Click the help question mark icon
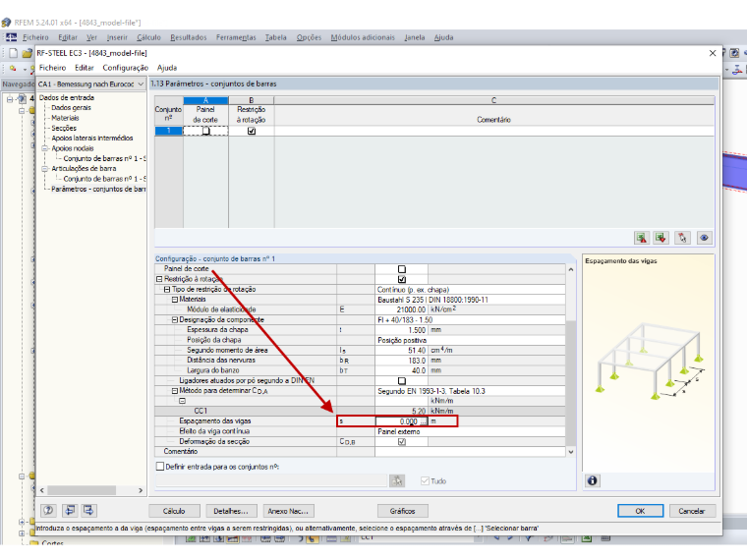Image resolution: width=747 pixels, height=560 pixels. [48, 511]
